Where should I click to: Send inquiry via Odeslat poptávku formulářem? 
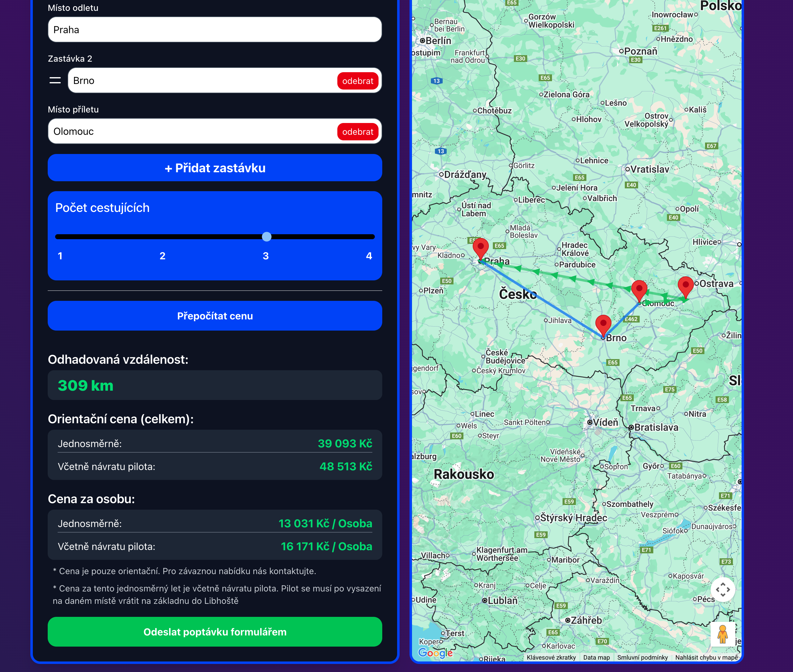coord(215,632)
